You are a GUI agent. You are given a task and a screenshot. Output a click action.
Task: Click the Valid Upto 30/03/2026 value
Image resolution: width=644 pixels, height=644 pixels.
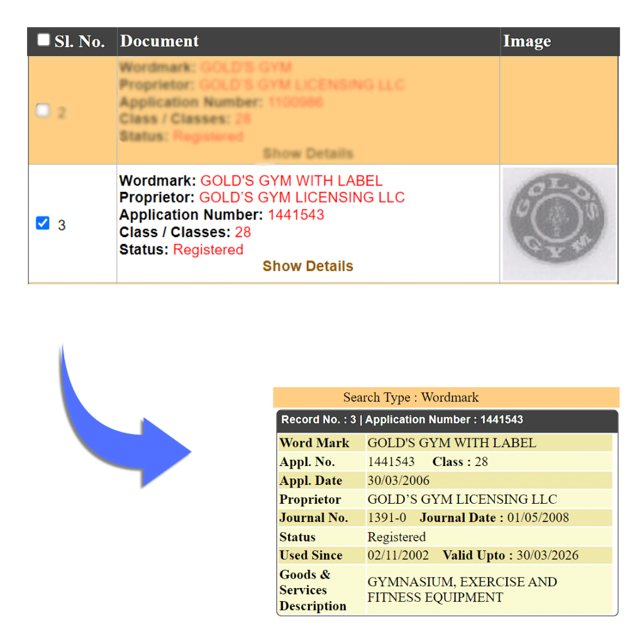(547, 555)
